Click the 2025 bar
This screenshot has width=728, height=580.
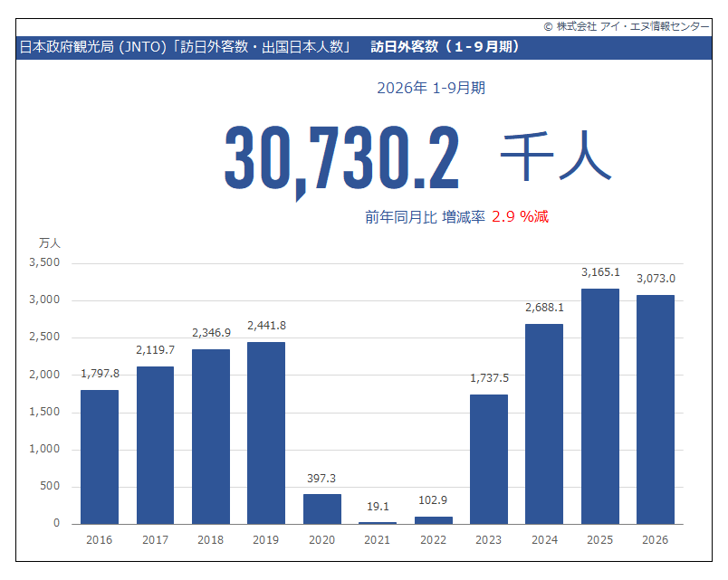click(599, 406)
